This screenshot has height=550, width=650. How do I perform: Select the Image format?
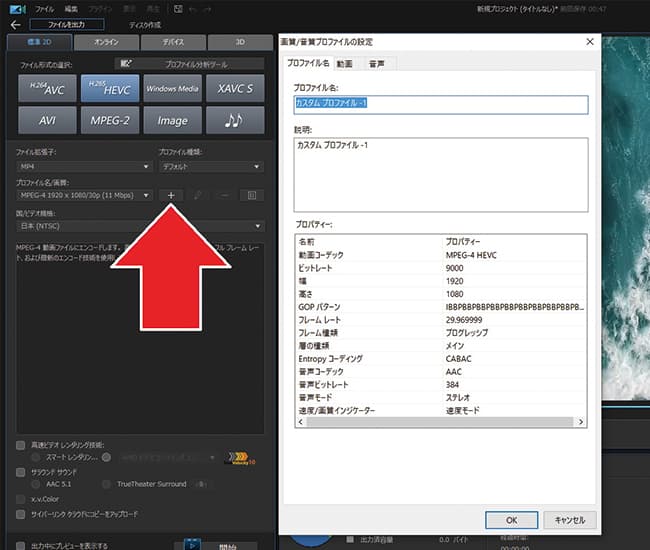pos(172,120)
